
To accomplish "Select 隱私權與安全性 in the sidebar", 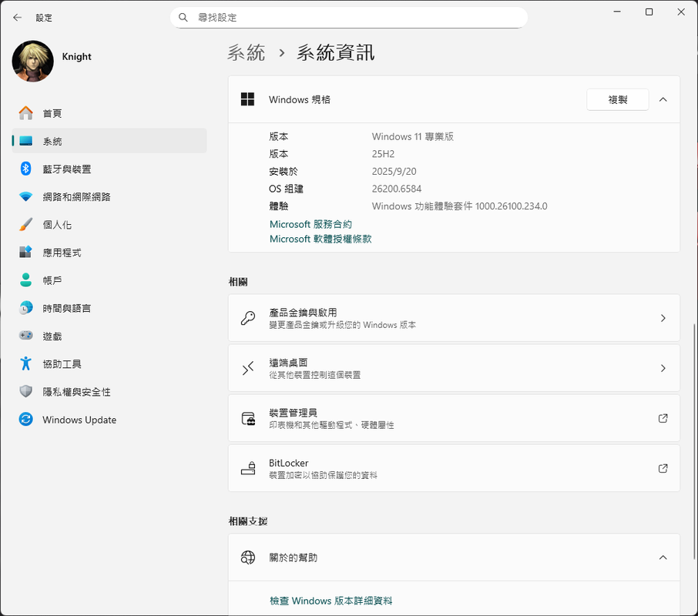I will click(109, 391).
